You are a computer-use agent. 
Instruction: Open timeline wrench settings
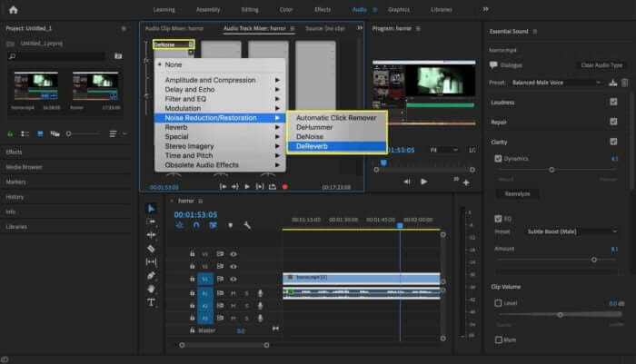(247, 225)
